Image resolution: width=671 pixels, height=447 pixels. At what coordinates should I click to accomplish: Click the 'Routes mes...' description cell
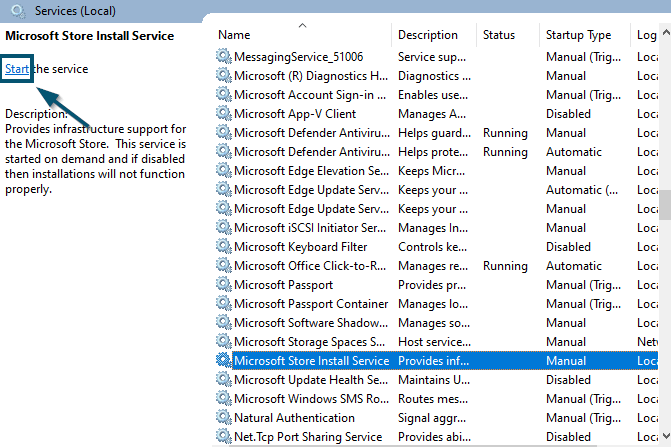(433, 399)
